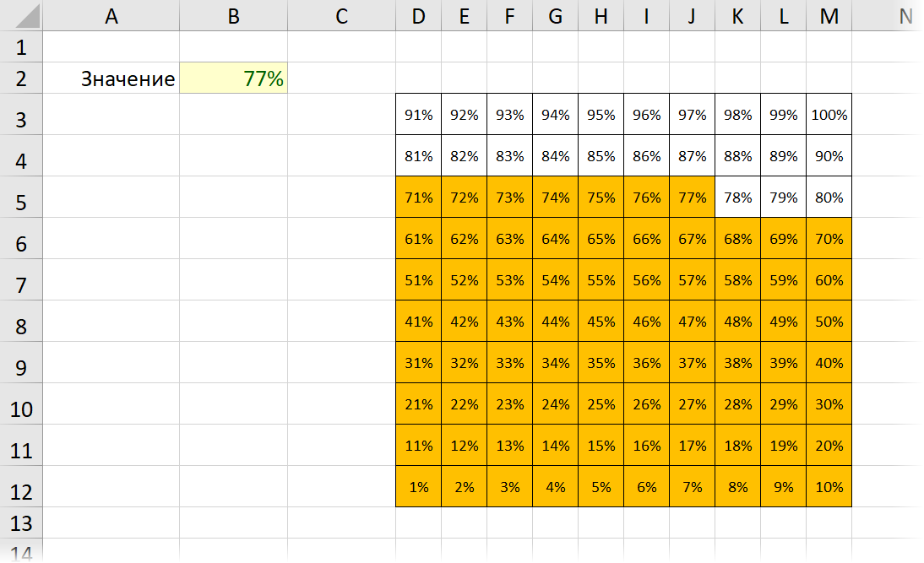924x563 pixels.
Task: Select column A header
Action: [111, 15]
